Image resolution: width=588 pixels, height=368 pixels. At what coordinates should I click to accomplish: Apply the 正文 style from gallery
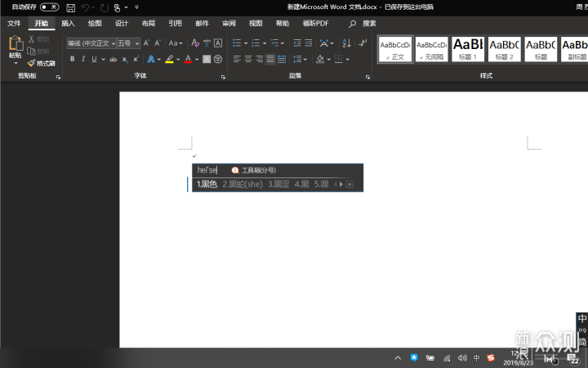(x=395, y=49)
